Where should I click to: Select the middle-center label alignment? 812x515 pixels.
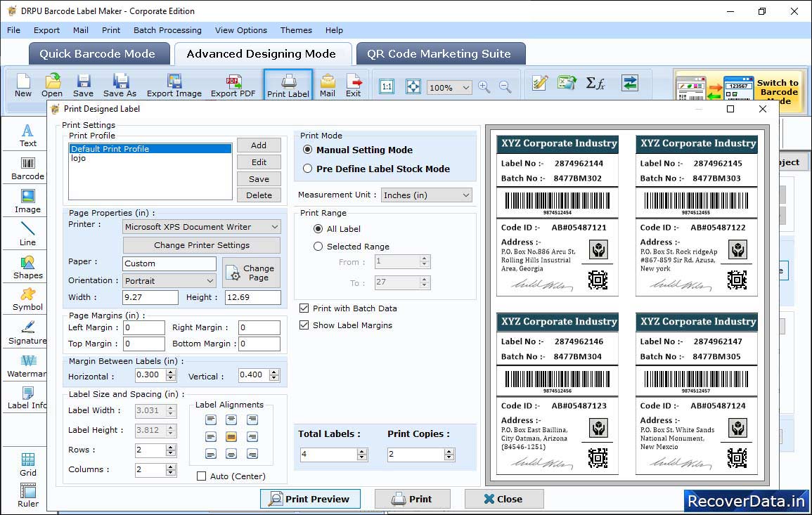click(x=231, y=437)
